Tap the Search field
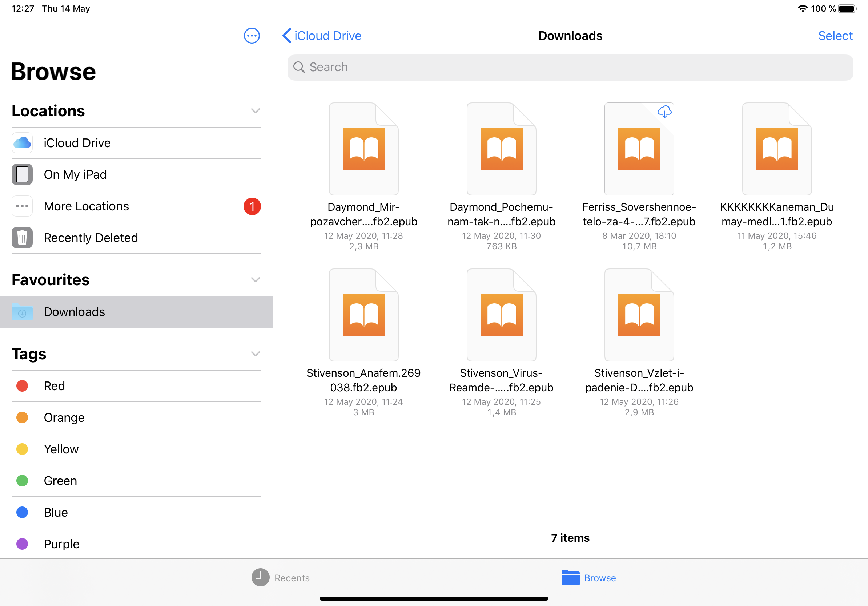The width and height of the screenshot is (868, 606). tap(570, 67)
